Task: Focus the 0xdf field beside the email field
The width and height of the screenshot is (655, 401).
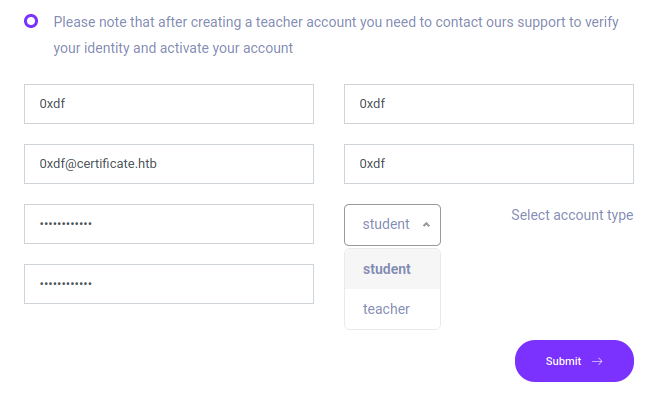Action: [x=489, y=164]
